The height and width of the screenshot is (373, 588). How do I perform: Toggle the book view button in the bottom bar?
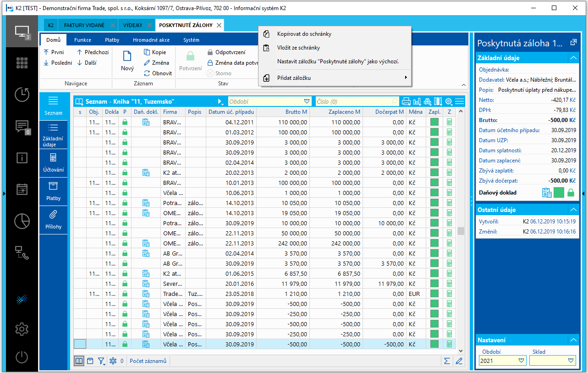(79, 361)
